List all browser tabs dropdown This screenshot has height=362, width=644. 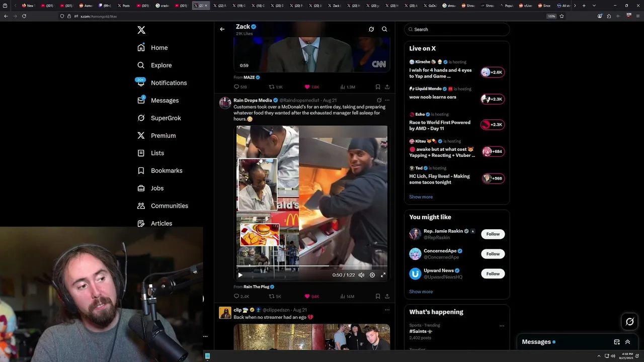pos(594,6)
